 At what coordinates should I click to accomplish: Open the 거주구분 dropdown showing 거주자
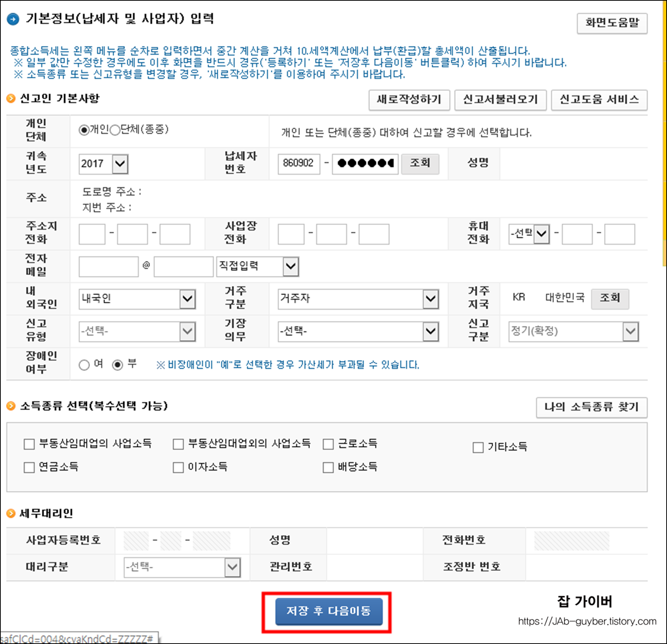tap(358, 299)
